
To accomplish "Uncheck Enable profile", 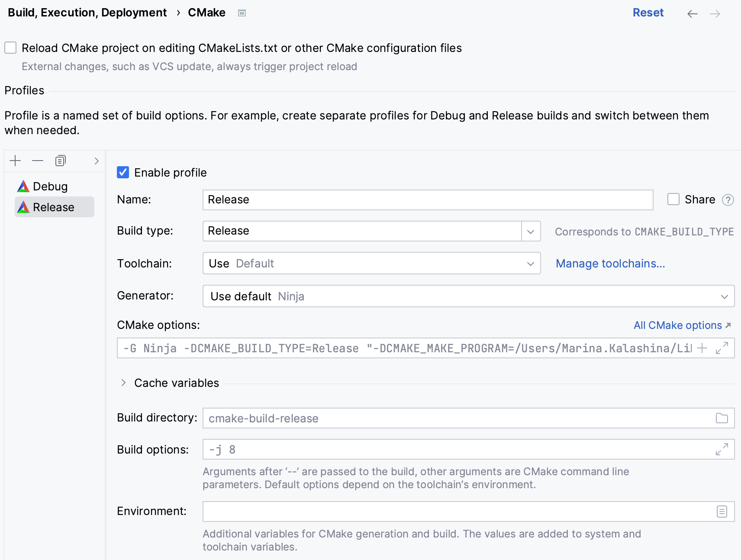I will (x=123, y=172).
